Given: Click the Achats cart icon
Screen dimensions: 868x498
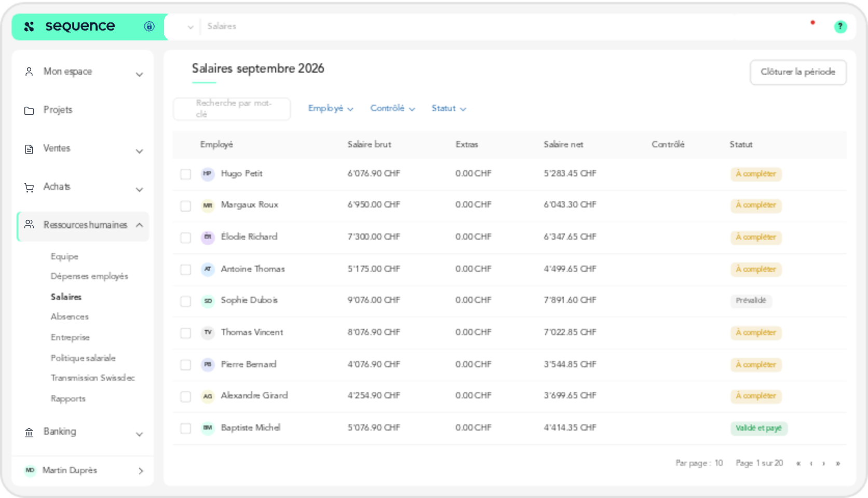Looking at the screenshot, I should [29, 187].
